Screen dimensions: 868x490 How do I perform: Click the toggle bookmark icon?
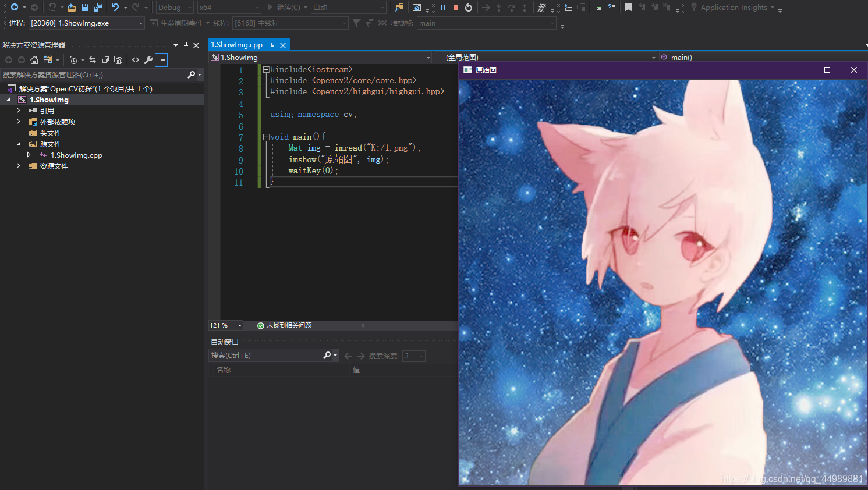pos(628,8)
